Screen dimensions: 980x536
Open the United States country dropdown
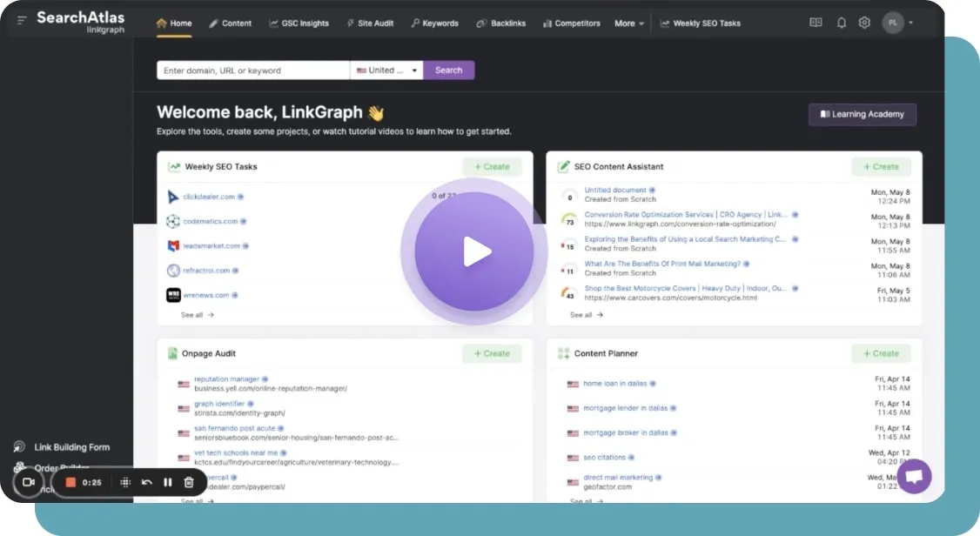[386, 70]
